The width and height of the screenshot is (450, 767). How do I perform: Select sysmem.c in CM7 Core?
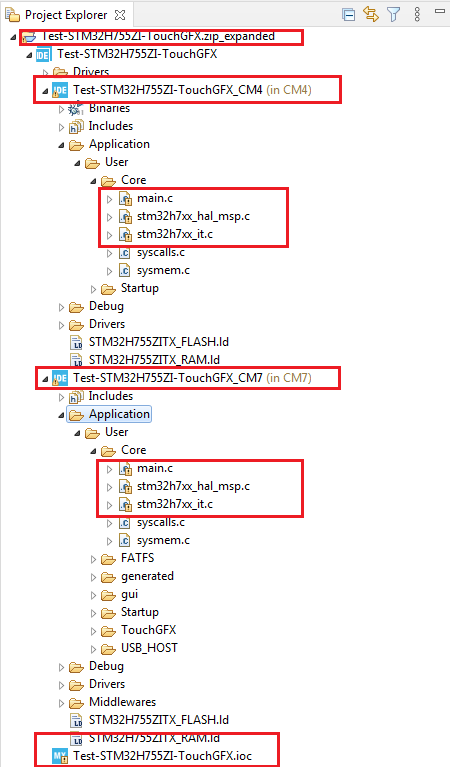[x=163, y=541]
